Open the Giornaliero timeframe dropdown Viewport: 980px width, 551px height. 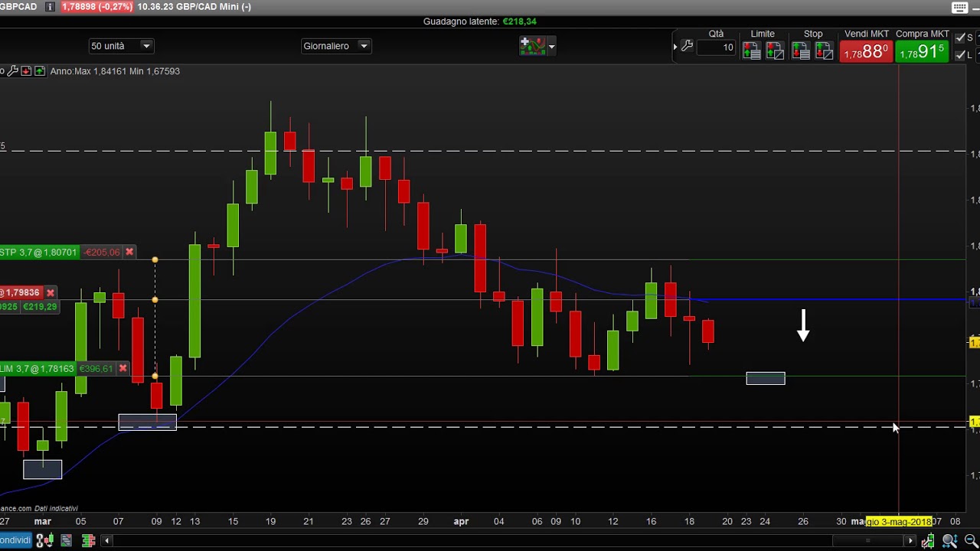coord(336,46)
